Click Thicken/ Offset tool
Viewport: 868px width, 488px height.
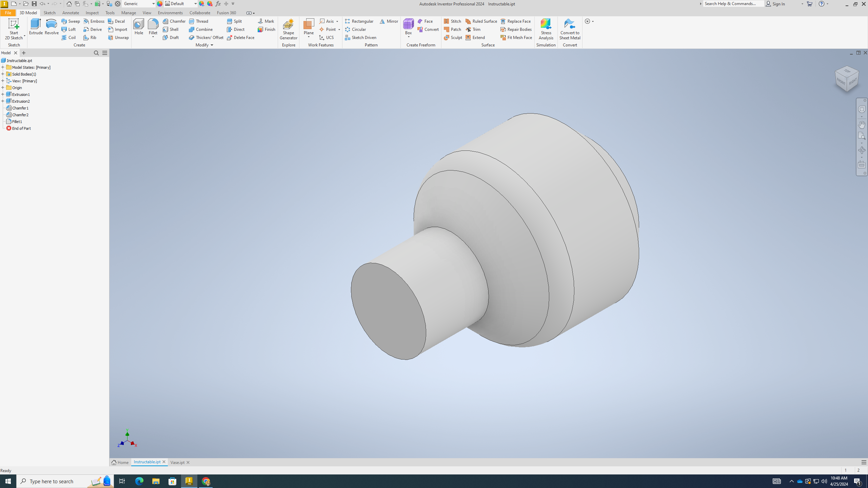click(x=206, y=37)
